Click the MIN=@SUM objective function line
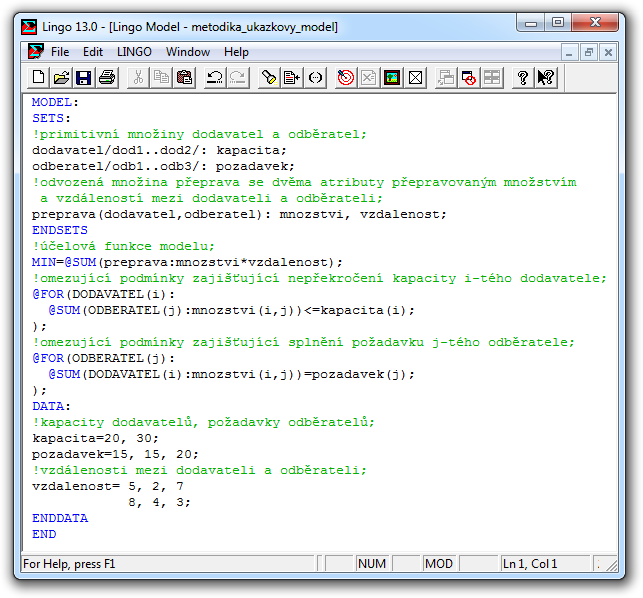643x598 pixels. point(187,262)
